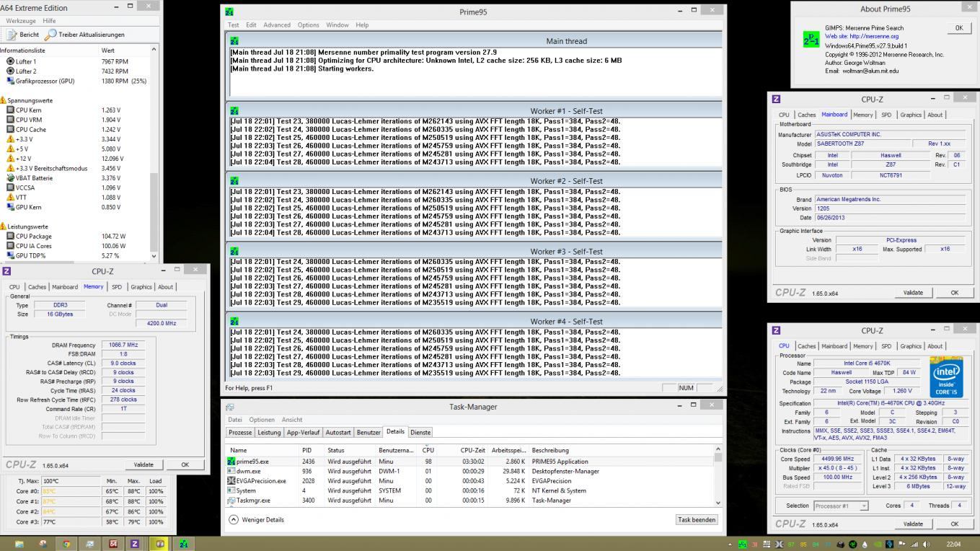Click Validate in CPU-Z Memory window

pyautogui.click(x=144, y=465)
